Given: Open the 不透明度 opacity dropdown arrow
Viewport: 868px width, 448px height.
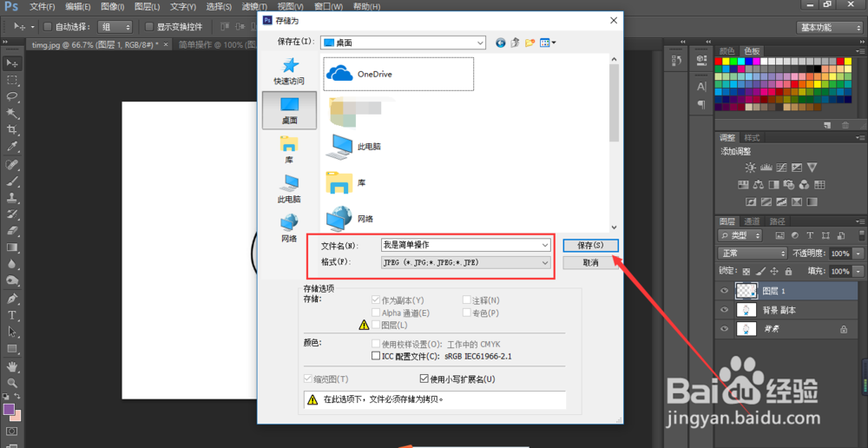Looking at the screenshot, I should click(x=857, y=253).
